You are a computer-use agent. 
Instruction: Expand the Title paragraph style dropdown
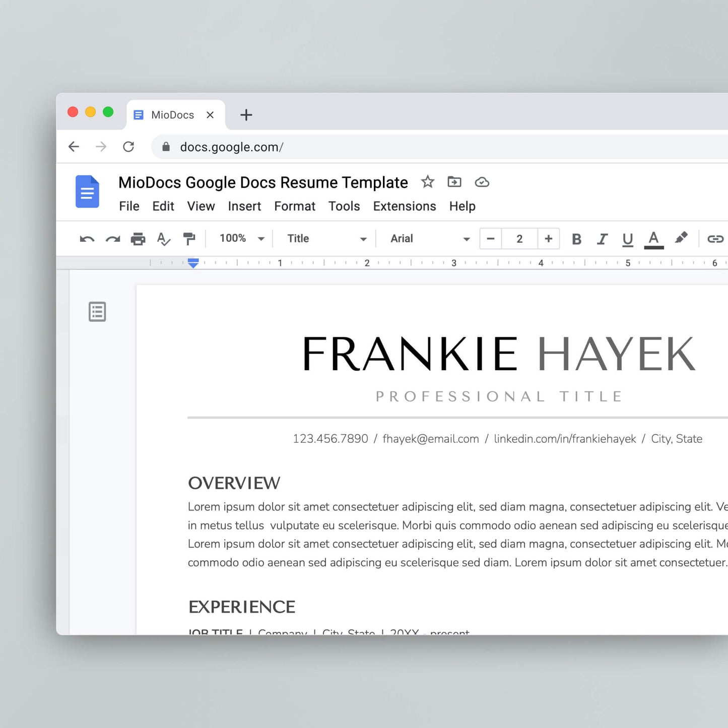pyautogui.click(x=326, y=238)
